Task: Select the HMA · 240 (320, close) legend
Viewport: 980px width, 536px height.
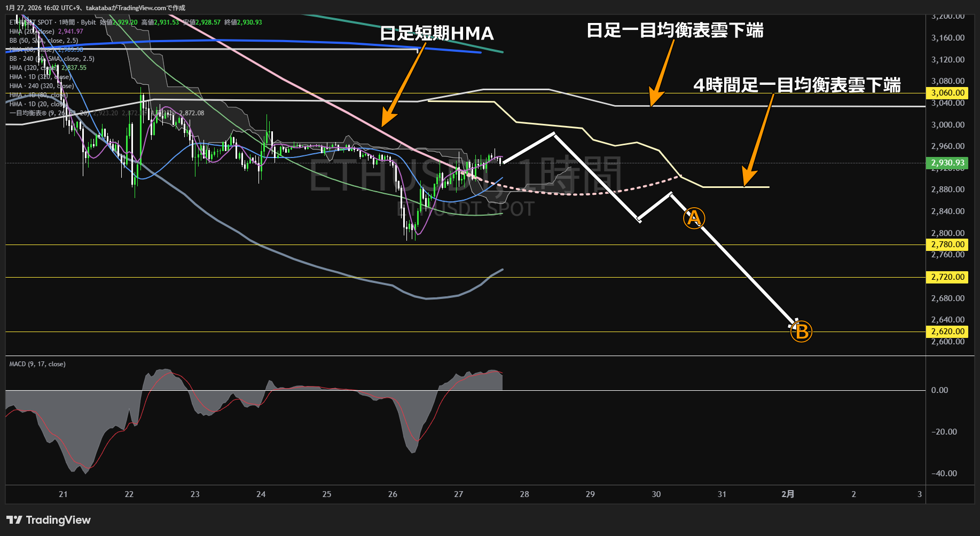Action: 42,86
